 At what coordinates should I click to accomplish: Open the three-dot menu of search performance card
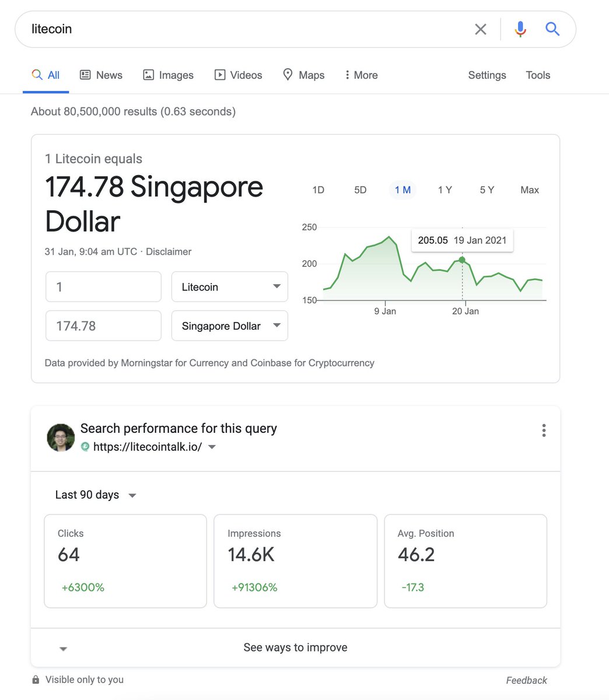pos(544,430)
